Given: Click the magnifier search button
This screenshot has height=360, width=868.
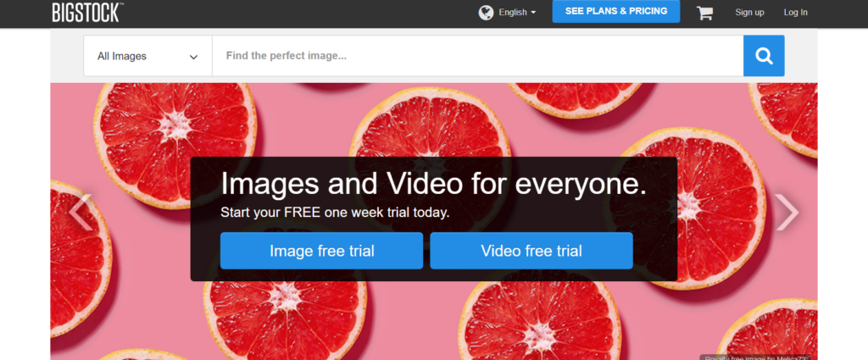Looking at the screenshot, I should (x=764, y=56).
